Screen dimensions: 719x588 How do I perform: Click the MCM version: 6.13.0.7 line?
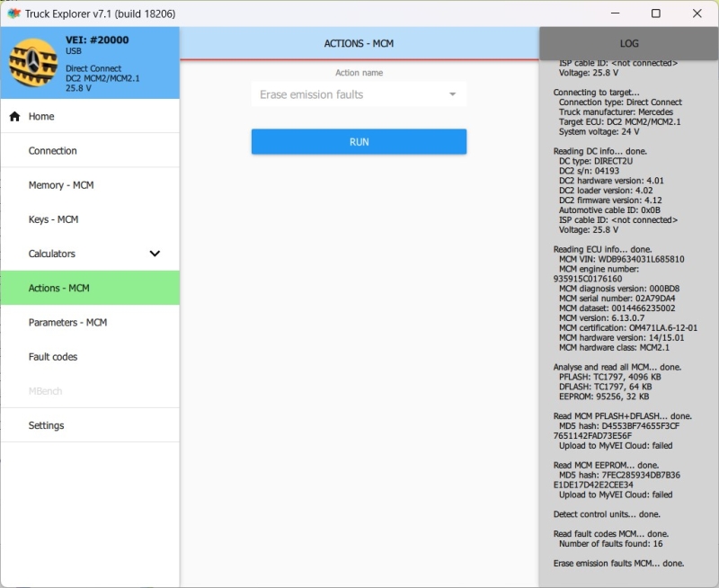pos(601,318)
